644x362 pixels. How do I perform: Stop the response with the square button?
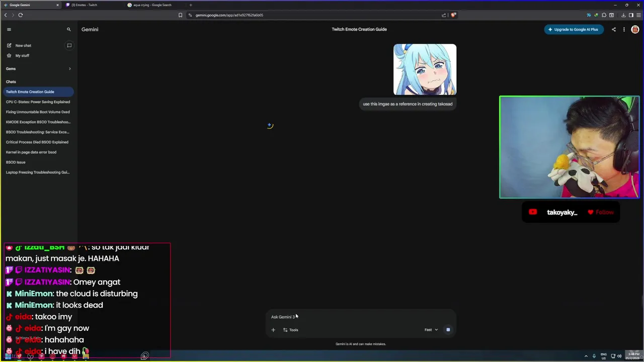[448, 330]
